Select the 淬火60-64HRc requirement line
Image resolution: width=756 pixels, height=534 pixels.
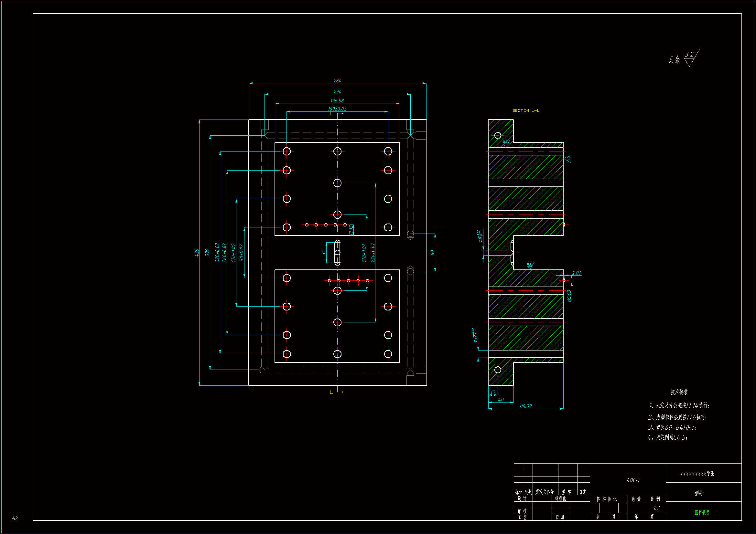tap(672, 427)
